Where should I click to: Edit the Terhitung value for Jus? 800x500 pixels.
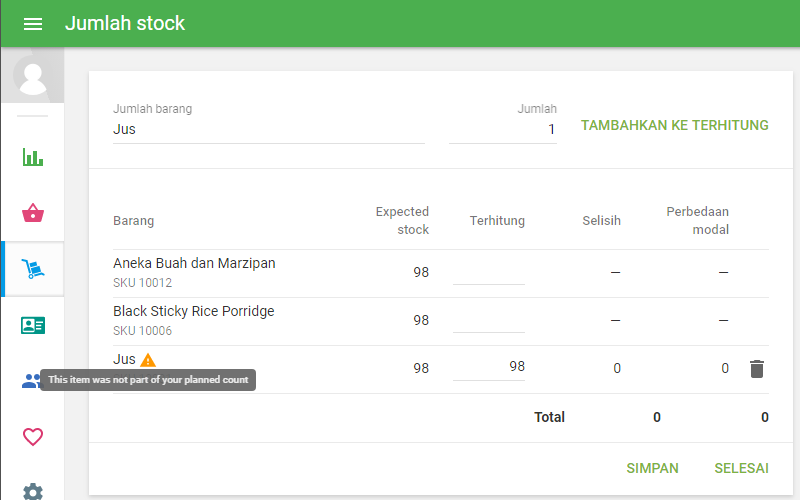(x=488, y=367)
